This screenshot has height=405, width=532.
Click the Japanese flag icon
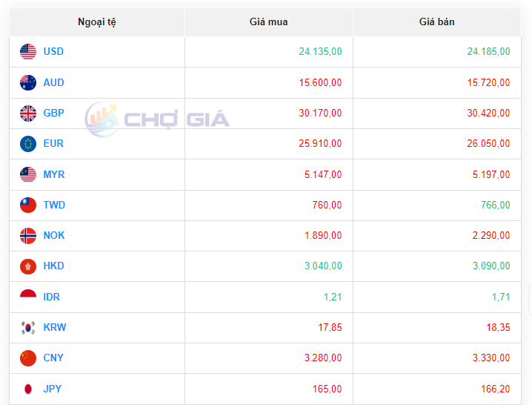pos(28,389)
